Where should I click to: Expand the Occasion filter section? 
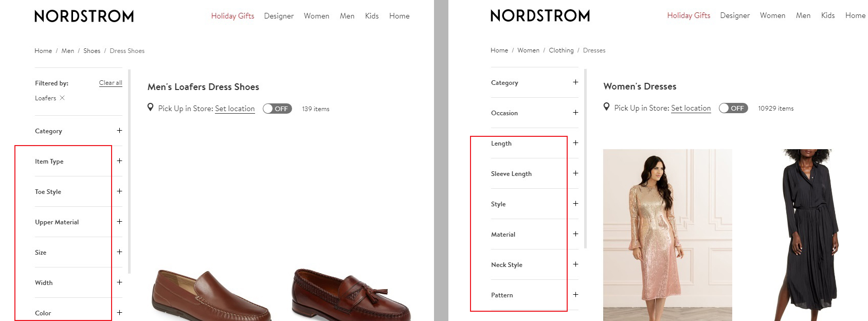coord(575,113)
